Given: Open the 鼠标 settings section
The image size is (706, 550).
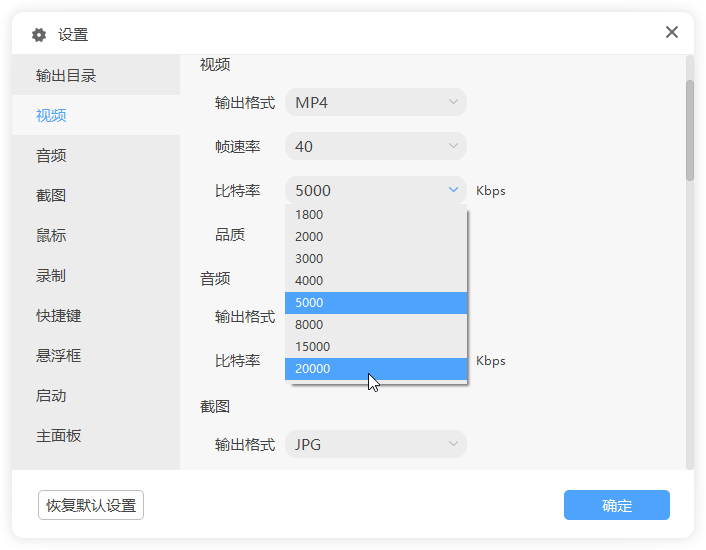Looking at the screenshot, I should click(51, 236).
